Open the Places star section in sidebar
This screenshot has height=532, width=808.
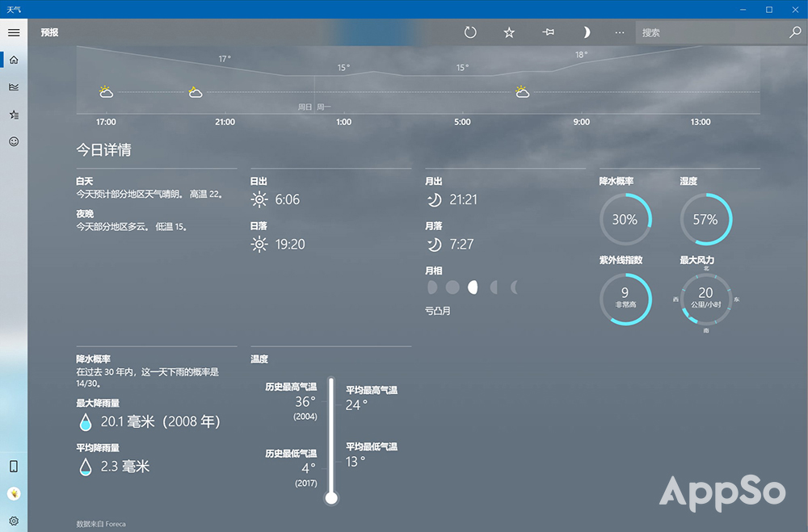point(13,114)
